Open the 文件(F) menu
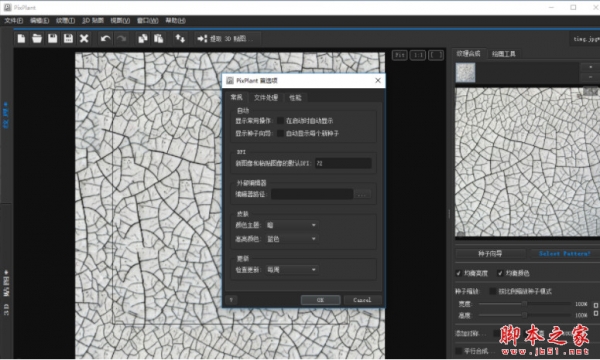This screenshot has width=600, height=360. (x=14, y=21)
